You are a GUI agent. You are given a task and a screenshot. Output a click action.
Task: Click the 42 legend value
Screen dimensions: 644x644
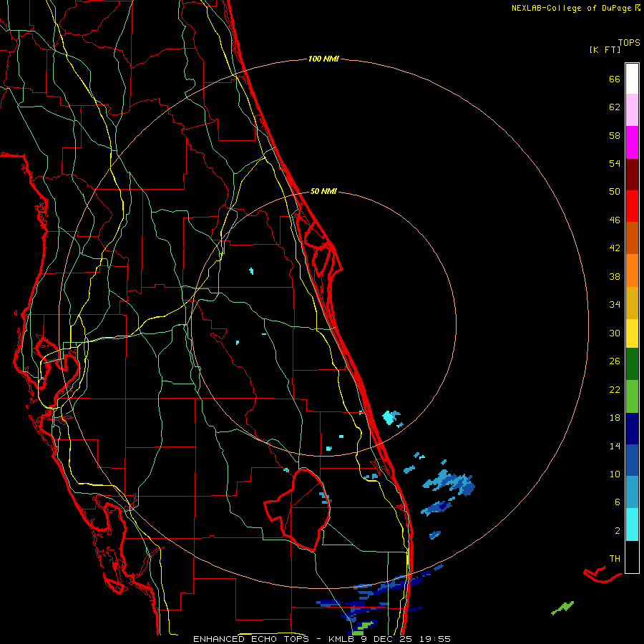pos(615,248)
